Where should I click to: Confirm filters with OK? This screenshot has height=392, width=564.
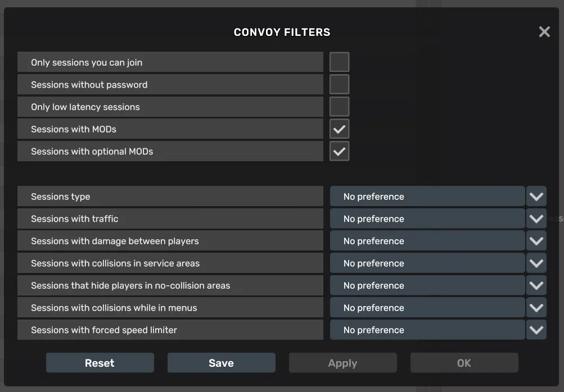464,362
